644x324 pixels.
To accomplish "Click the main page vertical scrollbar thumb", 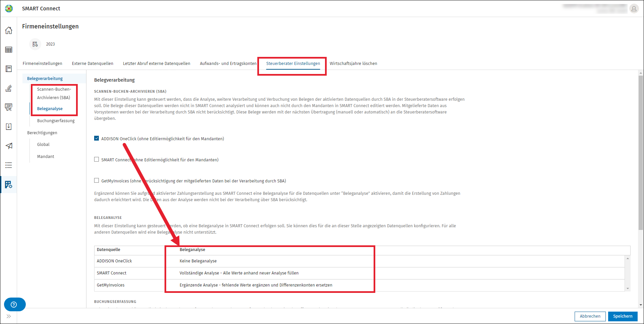I will click(x=641, y=152).
